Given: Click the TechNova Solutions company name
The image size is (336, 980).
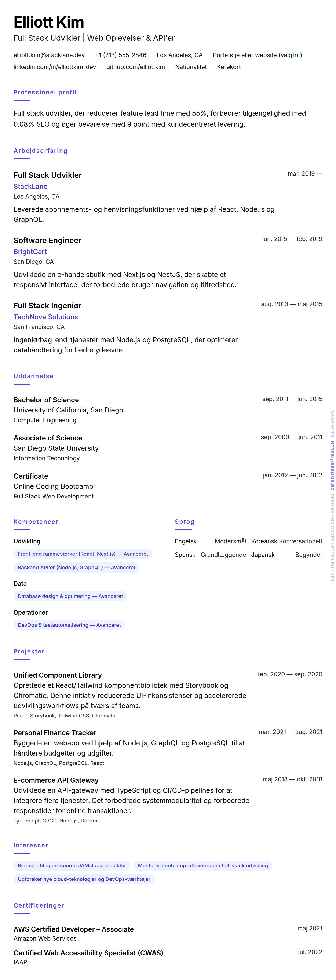Looking at the screenshot, I should [x=46, y=317].
